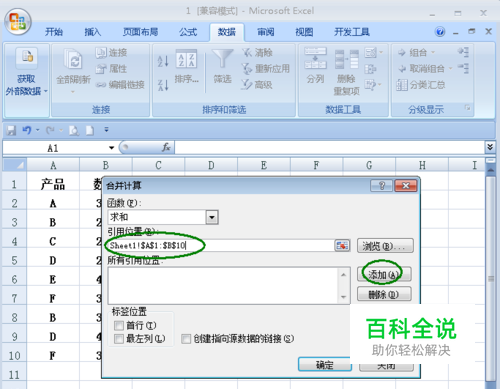Expand the formula bar
The height and width of the screenshot is (389, 500).
click(x=490, y=147)
